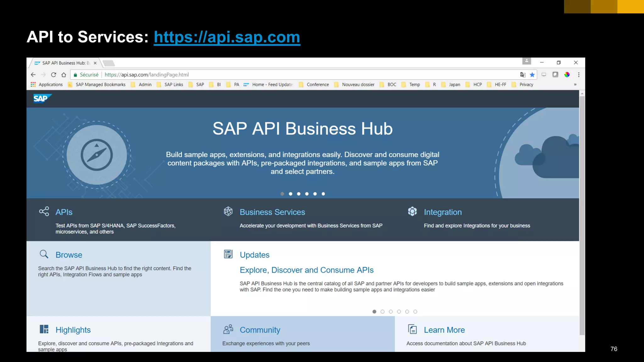Select the second Updates carousel dot
644x362 pixels.
[382, 312]
